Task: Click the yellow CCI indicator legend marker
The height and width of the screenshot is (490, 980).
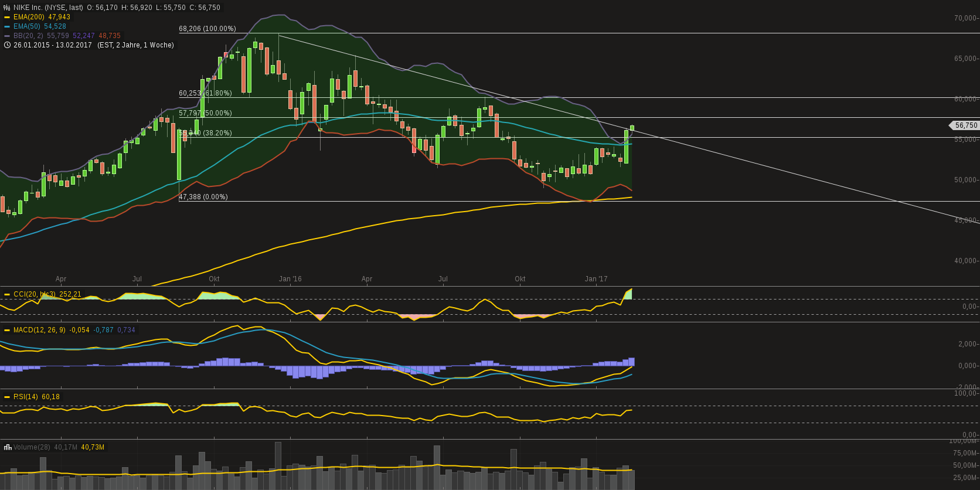Action: [x=7, y=294]
